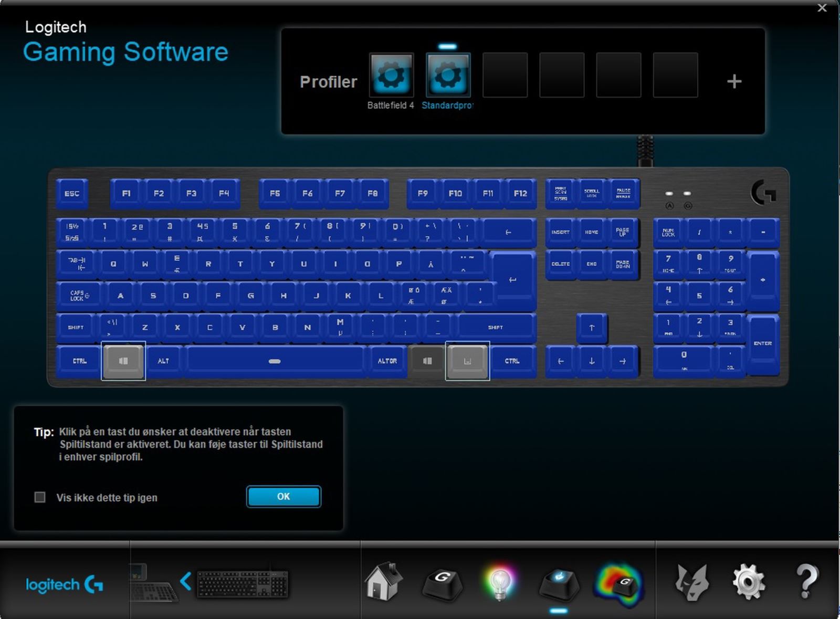Toggle the right CTRL key
Image resolution: width=840 pixels, height=619 pixels.
(512, 361)
